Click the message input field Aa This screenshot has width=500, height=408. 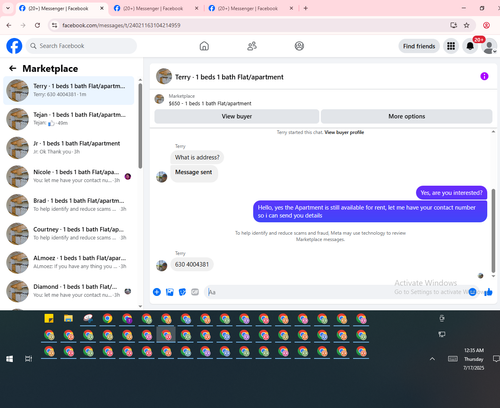pyautogui.click(x=337, y=292)
